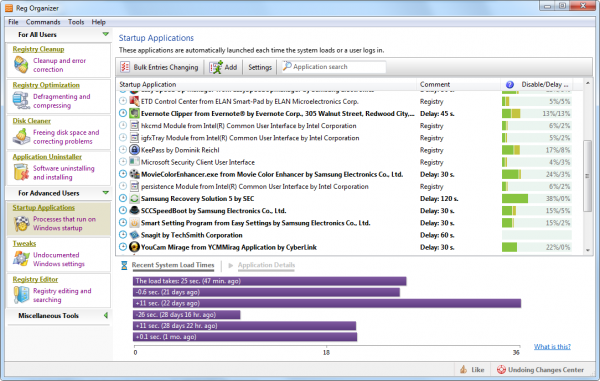The height and width of the screenshot is (381, 600).
Task: Open the Disk Cleaner link
Action: 31,121
